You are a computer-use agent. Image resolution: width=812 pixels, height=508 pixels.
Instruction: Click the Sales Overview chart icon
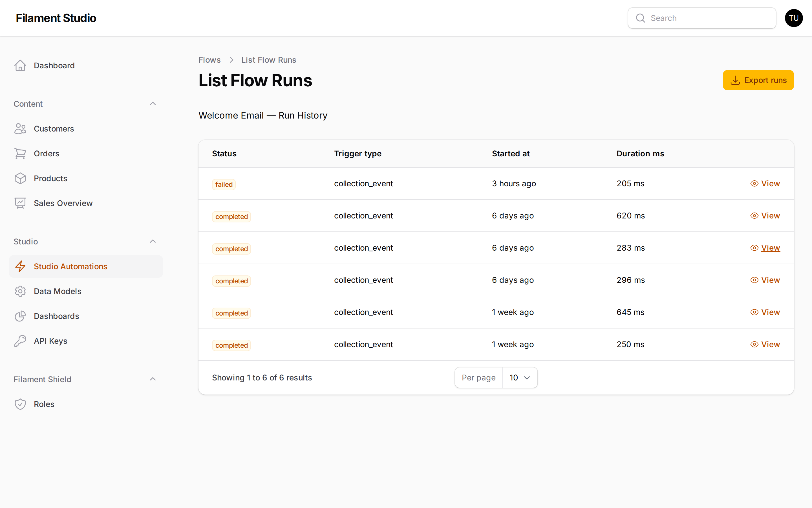20,203
